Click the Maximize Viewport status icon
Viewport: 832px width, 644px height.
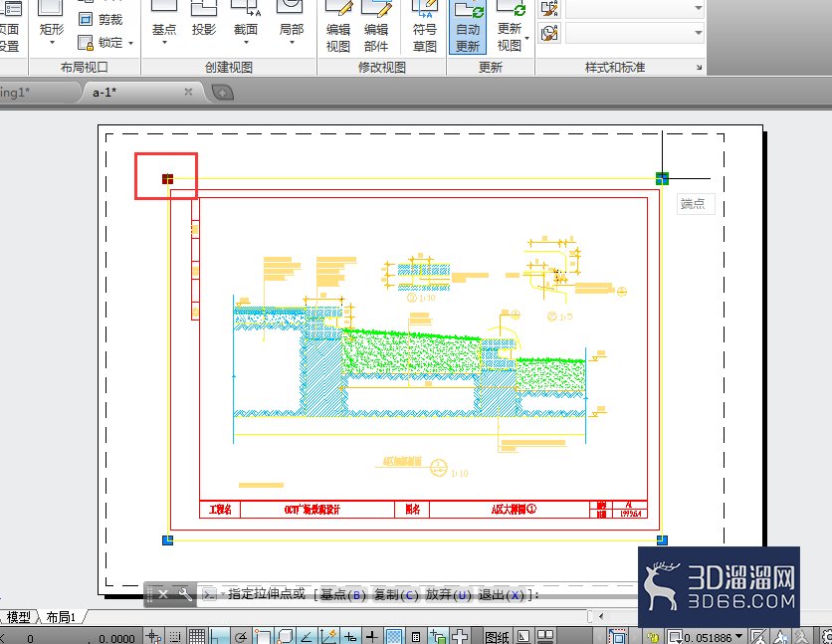[x=618, y=637]
